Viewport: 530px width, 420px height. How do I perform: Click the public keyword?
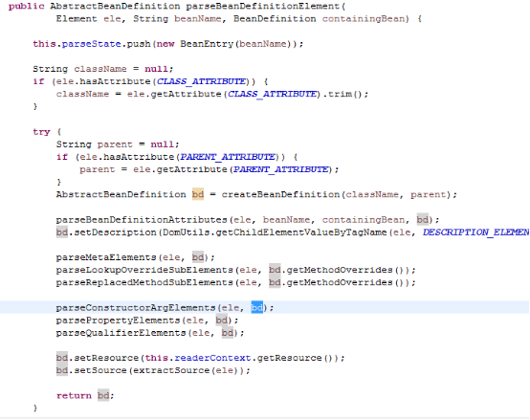pos(27,7)
